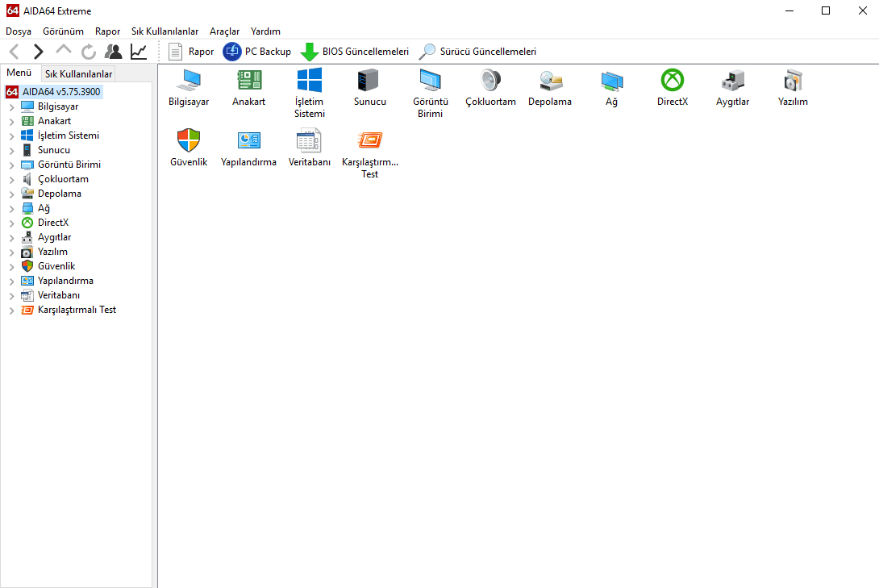
Task: Open the Rapor menu in menu bar
Action: point(107,31)
